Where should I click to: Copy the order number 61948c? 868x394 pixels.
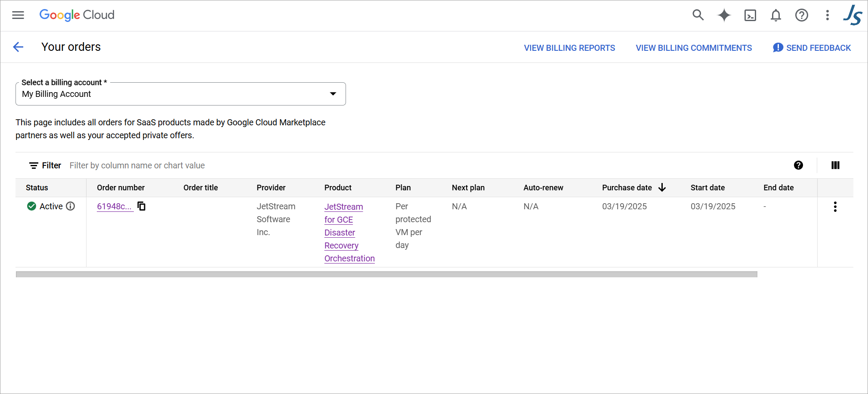(x=141, y=206)
